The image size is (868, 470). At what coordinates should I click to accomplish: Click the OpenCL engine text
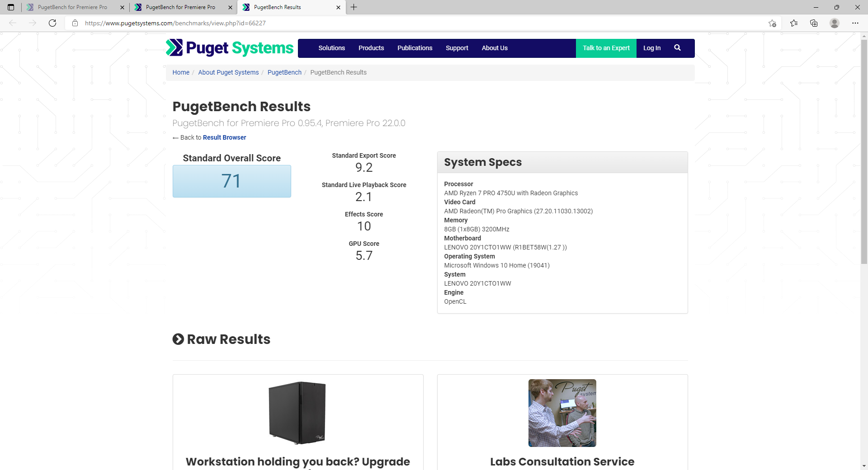click(x=455, y=301)
